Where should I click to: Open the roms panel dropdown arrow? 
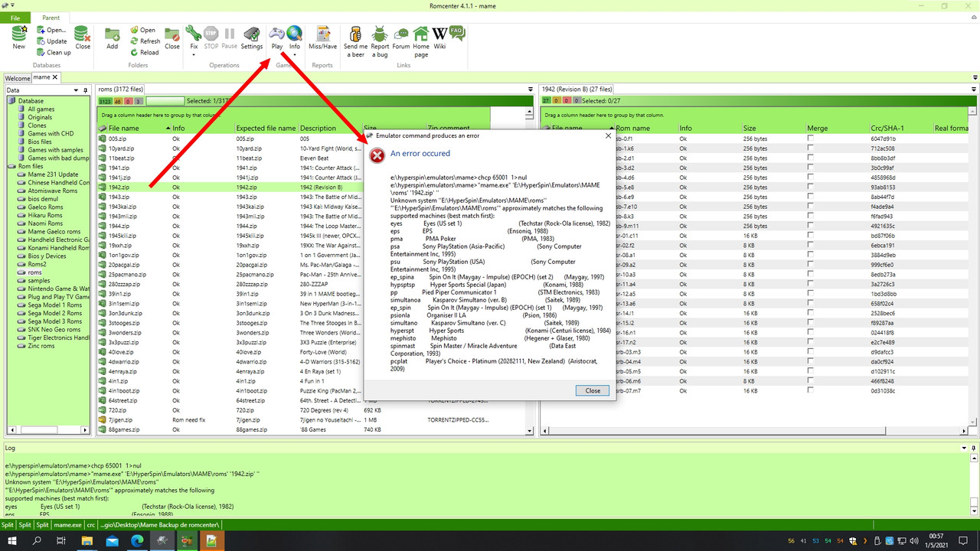point(531,90)
